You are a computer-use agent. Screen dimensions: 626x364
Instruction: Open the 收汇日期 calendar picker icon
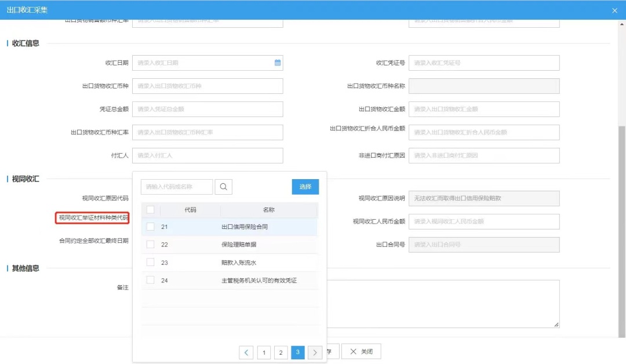click(x=277, y=63)
